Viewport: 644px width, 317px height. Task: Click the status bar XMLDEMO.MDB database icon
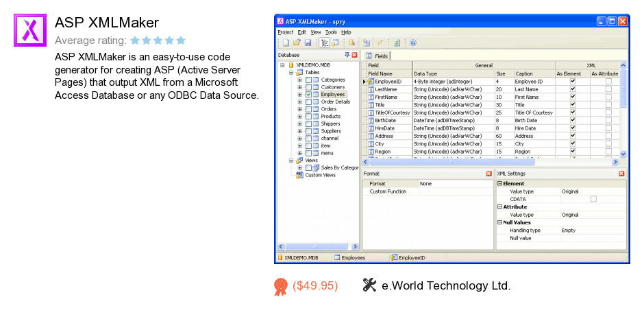(x=280, y=258)
